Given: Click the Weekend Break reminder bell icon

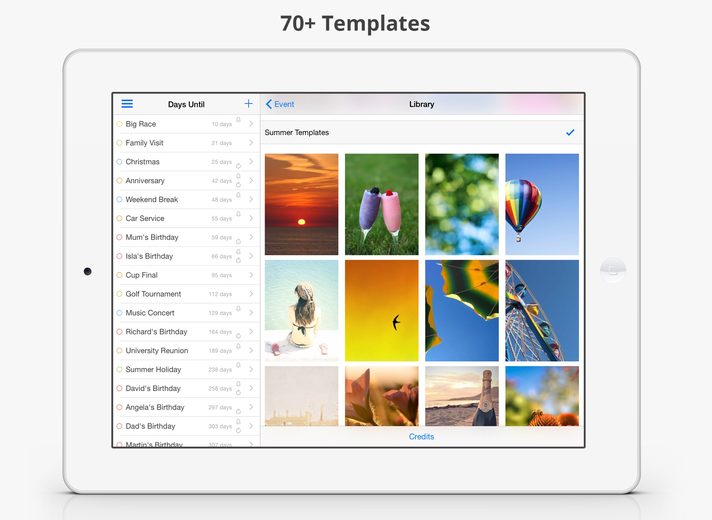Looking at the screenshot, I should coord(238,195).
